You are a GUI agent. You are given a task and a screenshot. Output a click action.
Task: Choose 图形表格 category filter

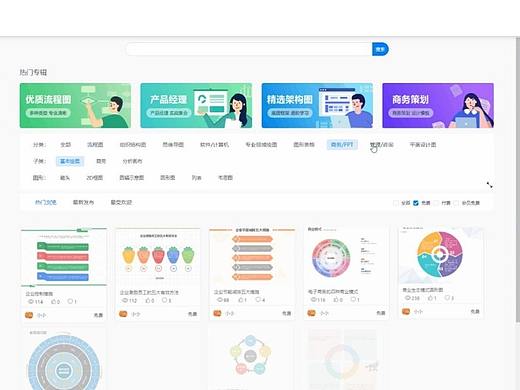pyautogui.click(x=304, y=145)
